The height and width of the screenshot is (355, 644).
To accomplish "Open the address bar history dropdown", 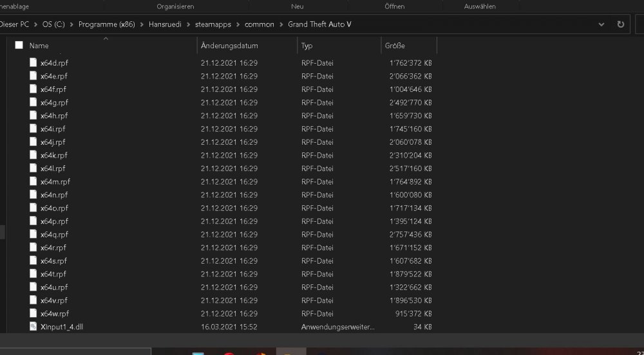I will click(601, 24).
